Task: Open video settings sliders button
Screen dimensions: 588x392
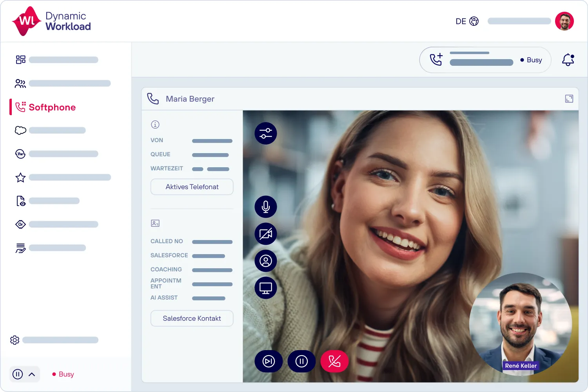Action: (266, 133)
